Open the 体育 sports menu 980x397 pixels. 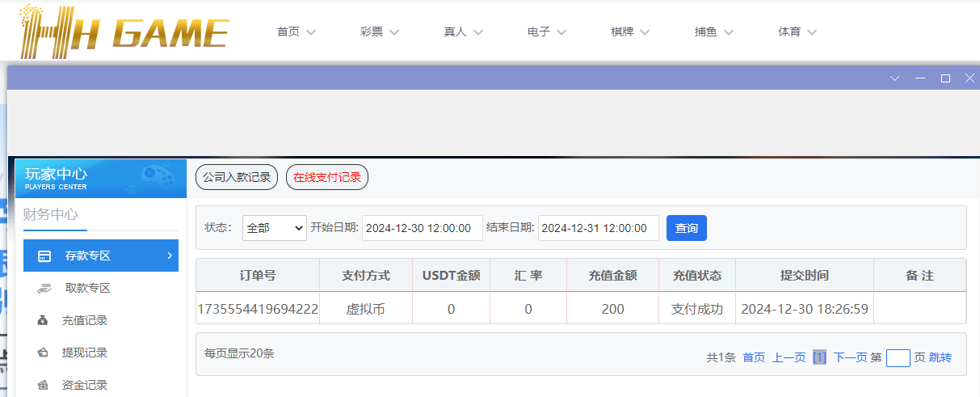tap(797, 32)
